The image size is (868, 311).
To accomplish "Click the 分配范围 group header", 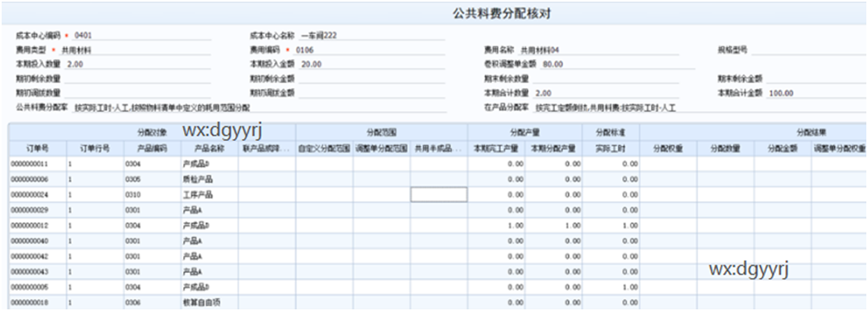I will [382, 133].
